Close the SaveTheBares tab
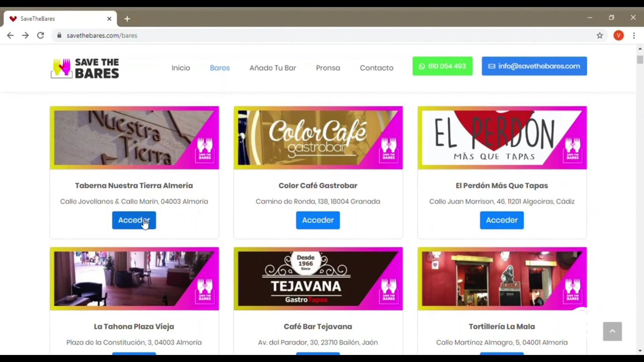 [109, 19]
